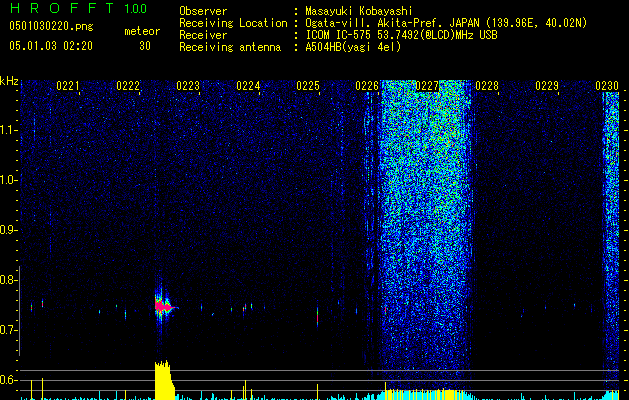Screen dimensions: 629x400
Task: Click the bright red meteor echo near 0222
Action: 164,307
